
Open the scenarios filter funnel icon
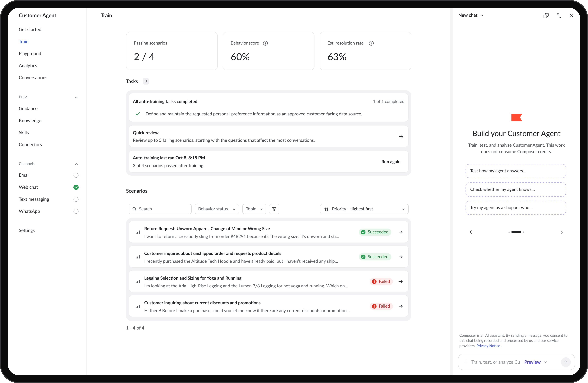[274, 209]
